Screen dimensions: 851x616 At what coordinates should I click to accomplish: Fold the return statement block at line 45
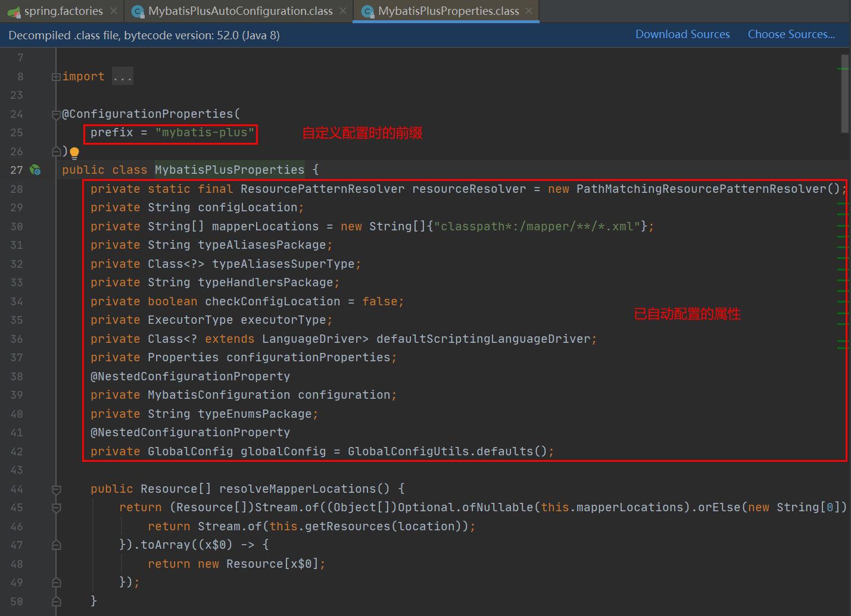pyautogui.click(x=56, y=508)
